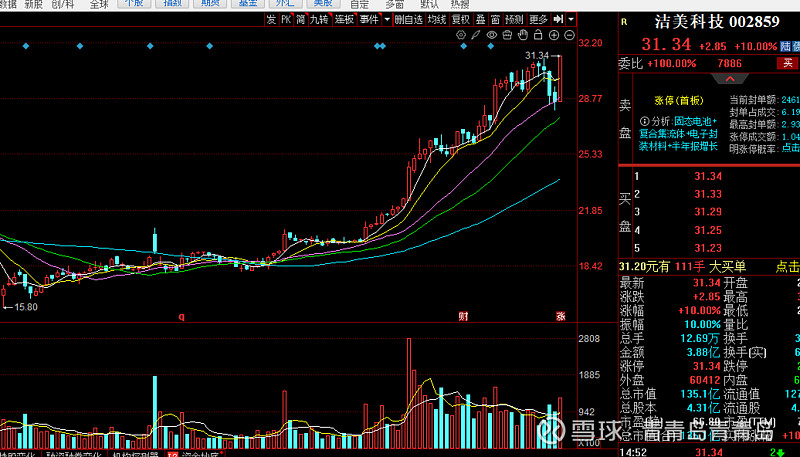Screen dimensions: 800x457
Task: Select the drawing pen tool icon
Action: point(476,35)
